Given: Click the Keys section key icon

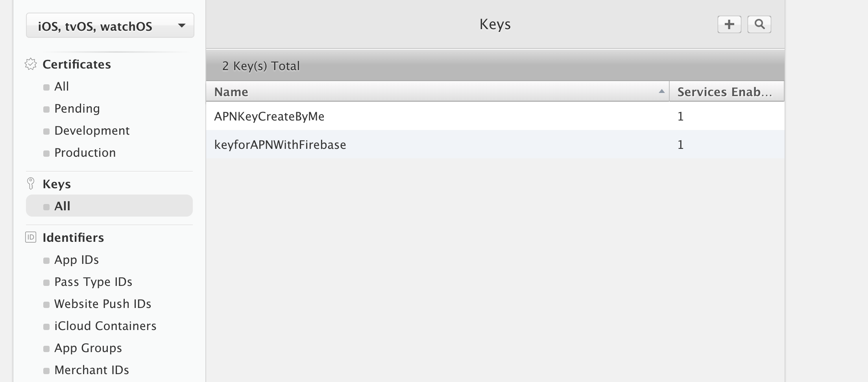Looking at the screenshot, I should (x=31, y=184).
